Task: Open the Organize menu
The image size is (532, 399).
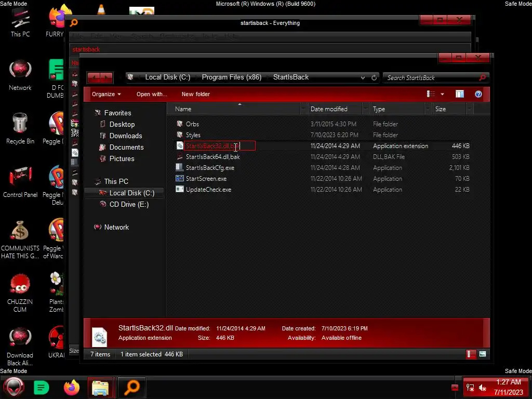Action: pos(106,95)
